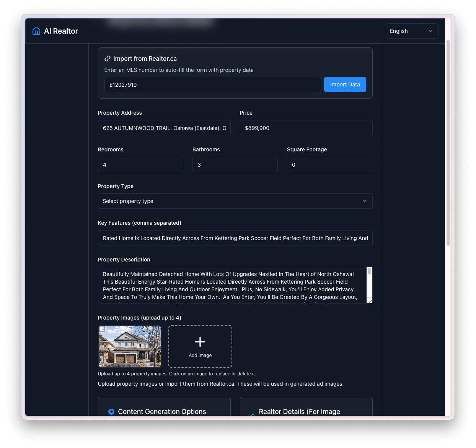
Task: Expand the Select property type dropdown
Action: 235,201
